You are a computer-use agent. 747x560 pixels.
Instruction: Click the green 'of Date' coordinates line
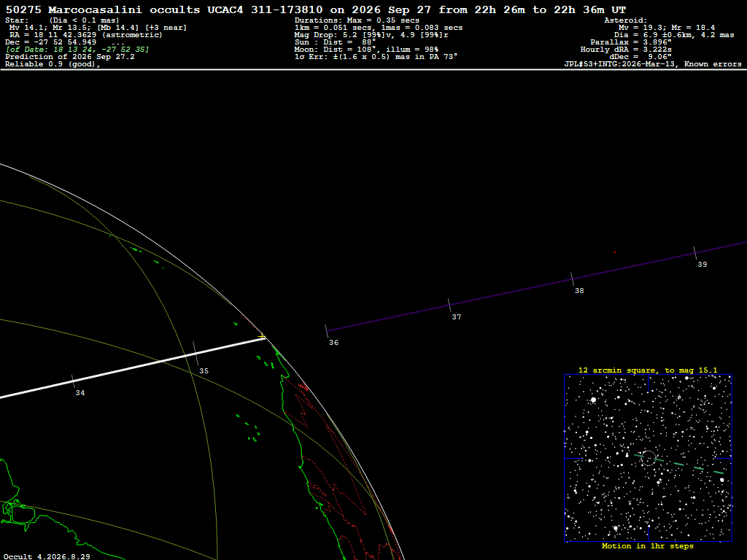pos(77,50)
